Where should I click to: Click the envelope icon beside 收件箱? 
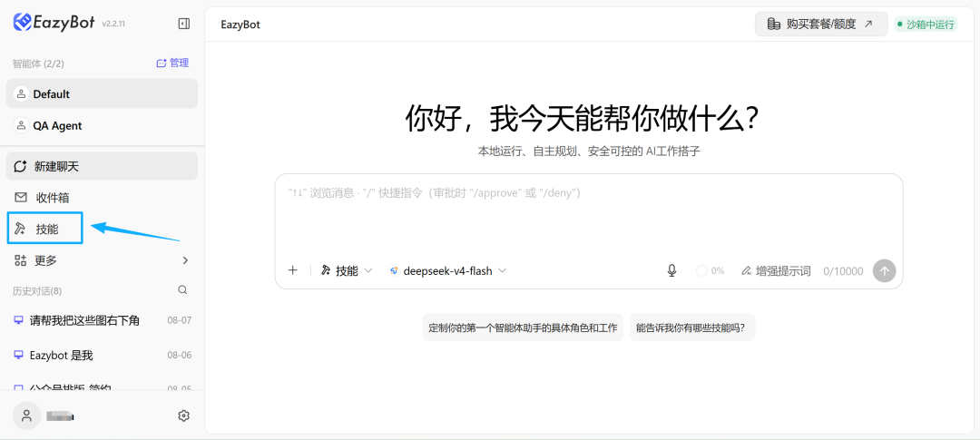[21, 198]
